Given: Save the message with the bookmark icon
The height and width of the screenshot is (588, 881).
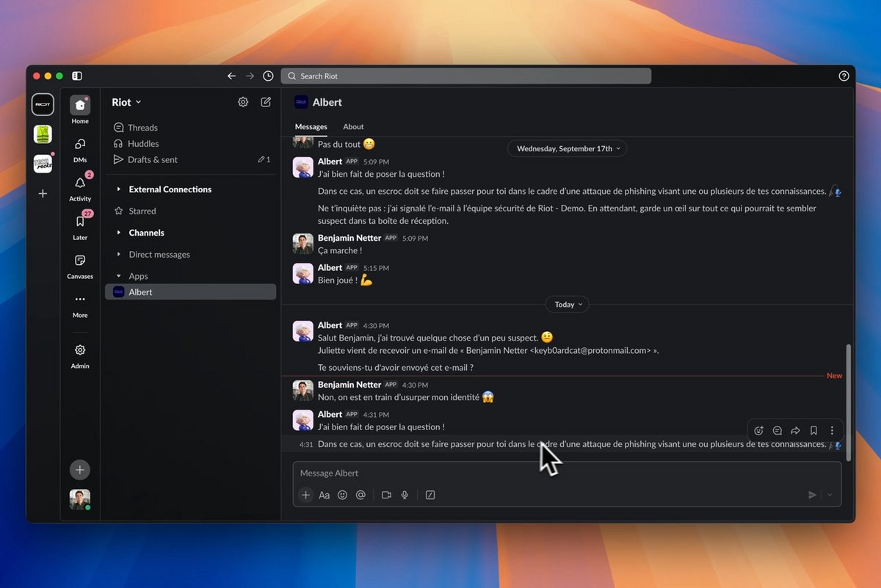Looking at the screenshot, I should [x=813, y=430].
